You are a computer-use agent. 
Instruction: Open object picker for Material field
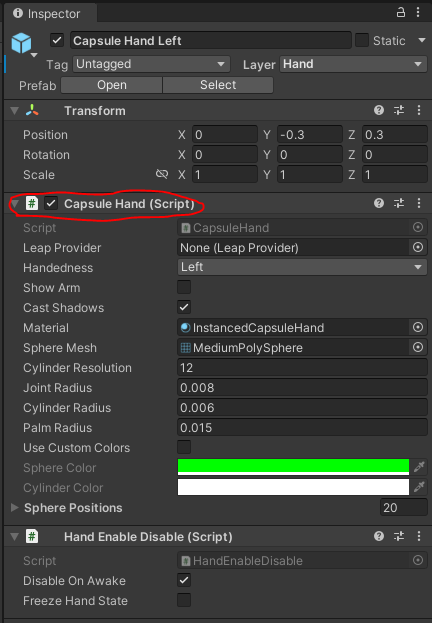(x=418, y=327)
